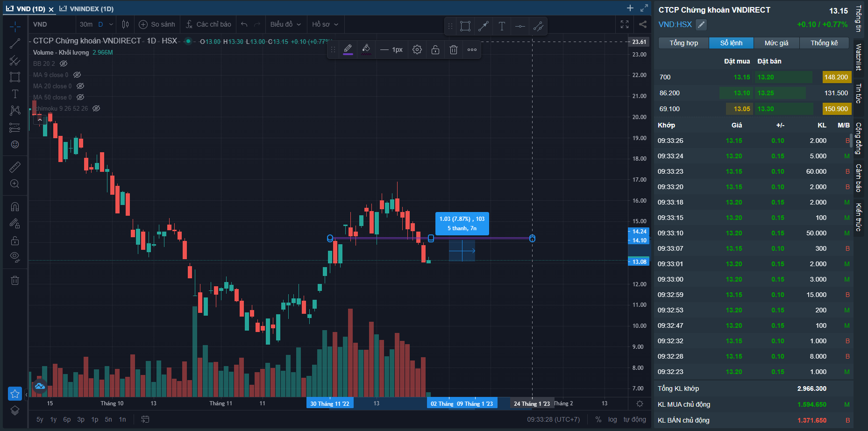Select the text annotation tool in left sidebar
This screenshot has height=431, width=868.
(x=15, y=94)
